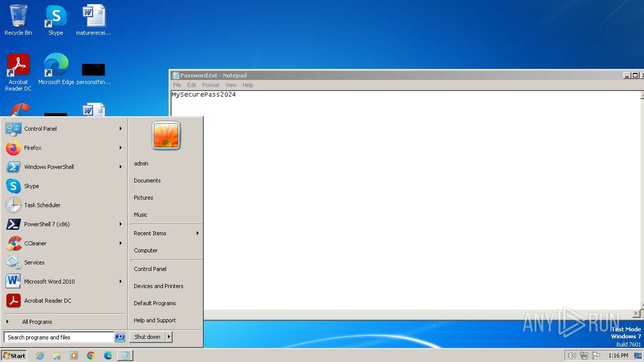The image size is (644, 362).
Task: Open Notepad Edit menu
Action: click(192, 85)
